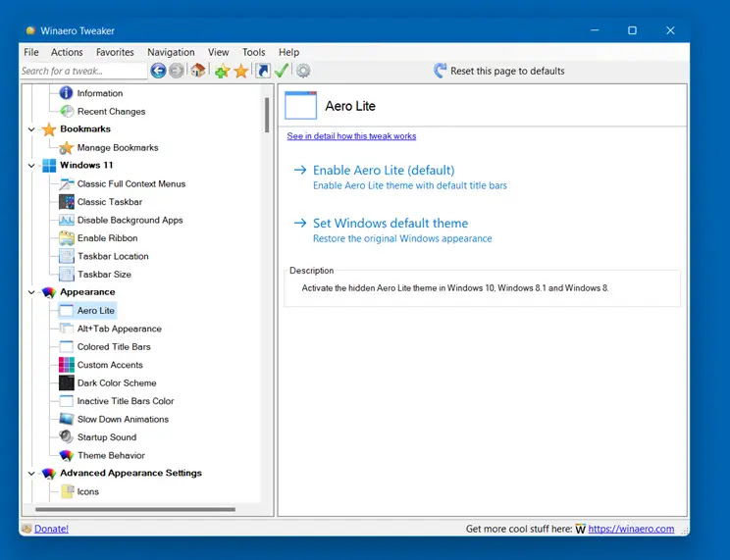Click the Aero Lite page header icon
730x560 pixels.
301,105
